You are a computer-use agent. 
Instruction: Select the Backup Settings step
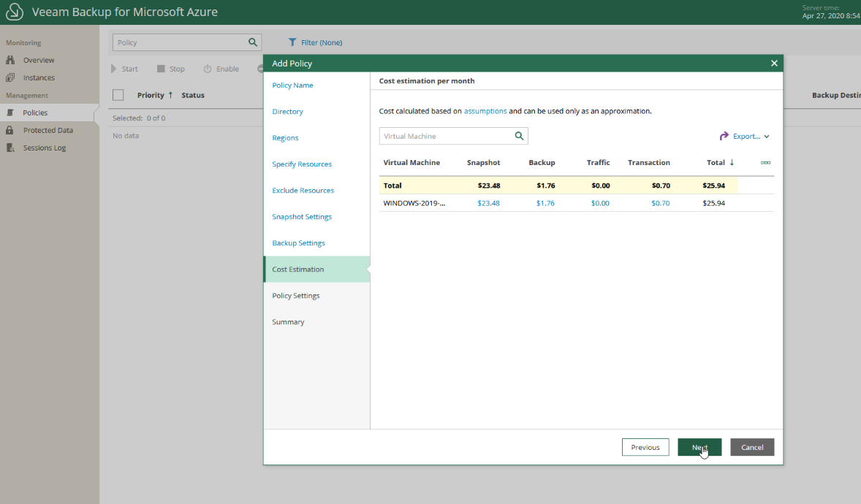pos(299,243)
